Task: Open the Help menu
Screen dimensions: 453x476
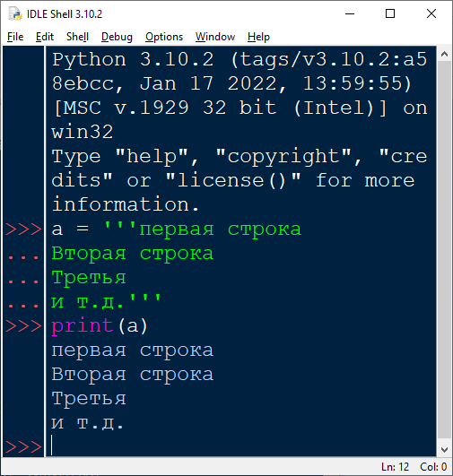Action: pyautogui.click(x=258, y=37)
